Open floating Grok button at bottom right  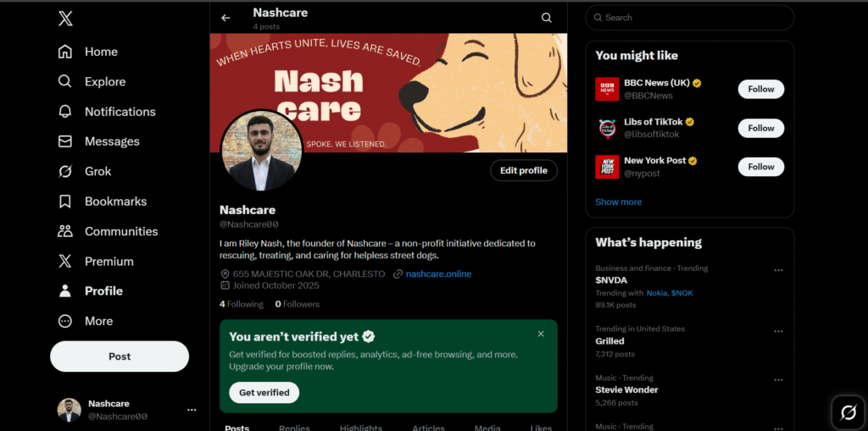pyautogui.click(x=848, y=412)
